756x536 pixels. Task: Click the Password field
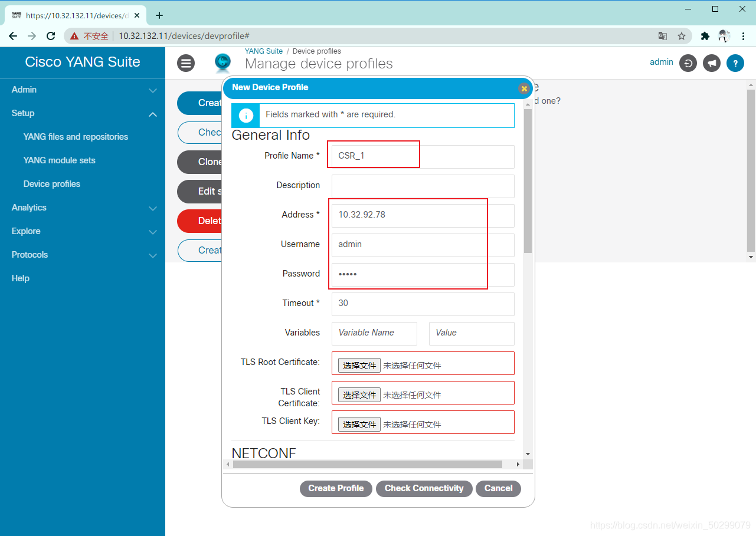point(423,274)
